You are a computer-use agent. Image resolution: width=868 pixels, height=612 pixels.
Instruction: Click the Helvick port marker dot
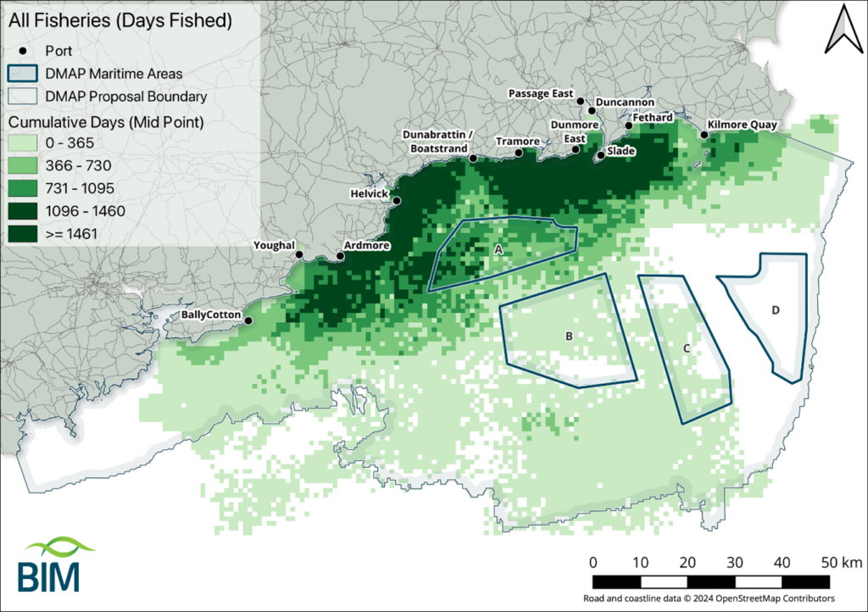396,201
